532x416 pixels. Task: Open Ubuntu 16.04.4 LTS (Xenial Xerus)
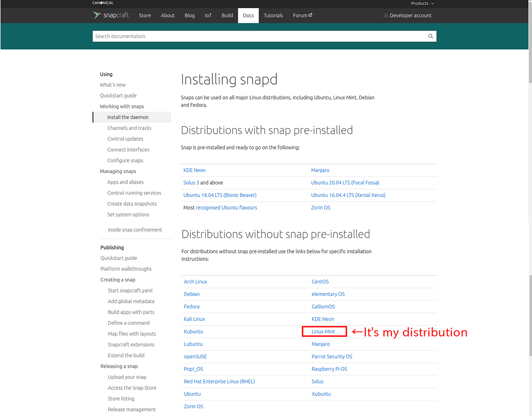pos(348,195)
